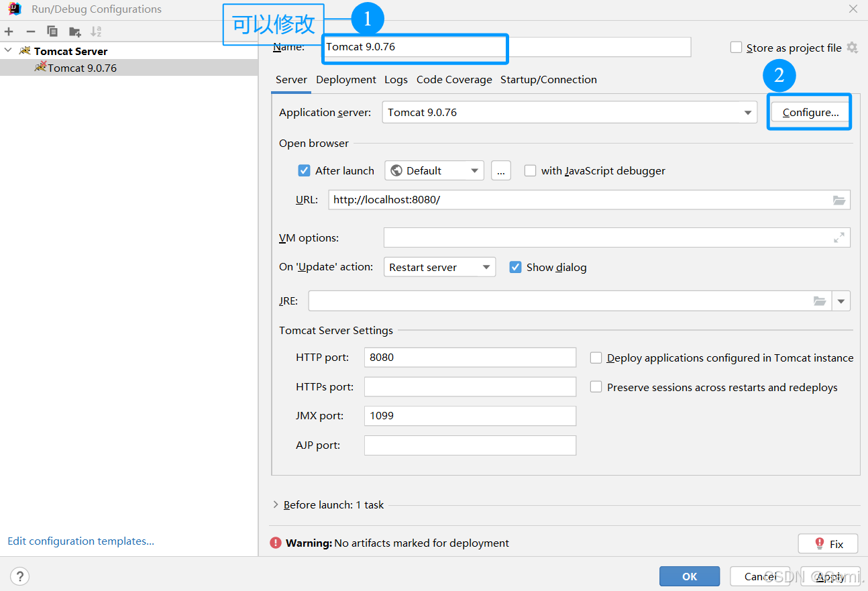Enable Deploy applications configured in Tomcat instance
The image size is (868, 591).
pyautogui.click(x=596, y=358)
